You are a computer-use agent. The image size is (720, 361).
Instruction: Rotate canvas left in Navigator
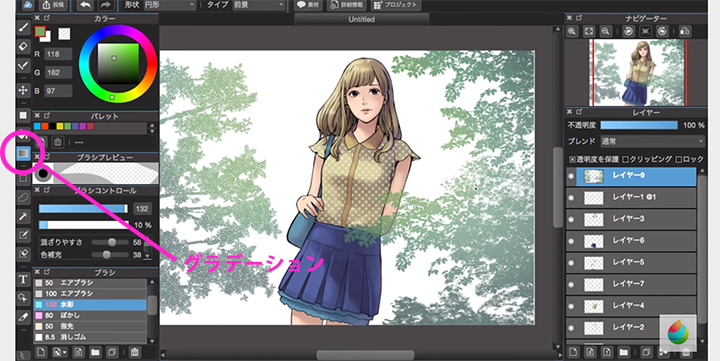[x=629, y=31]
